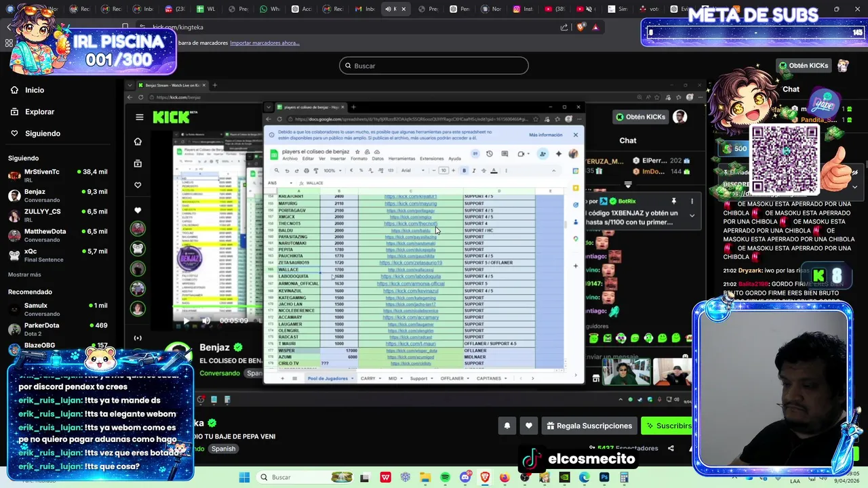Print the spreadsheet using the printer icon
Screen dimensions: 868x488
[x=307, y=171]
